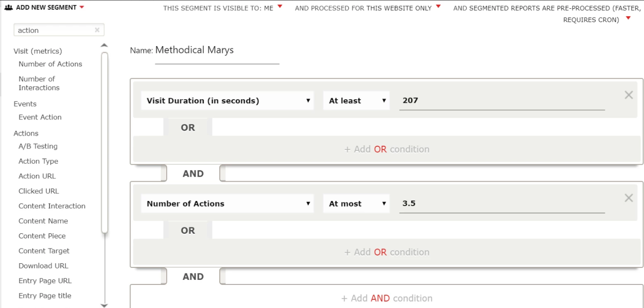Open the Add New Segment dropdown arrow
The width and height of the screenshot is (644, 308).
pos(82,7)
